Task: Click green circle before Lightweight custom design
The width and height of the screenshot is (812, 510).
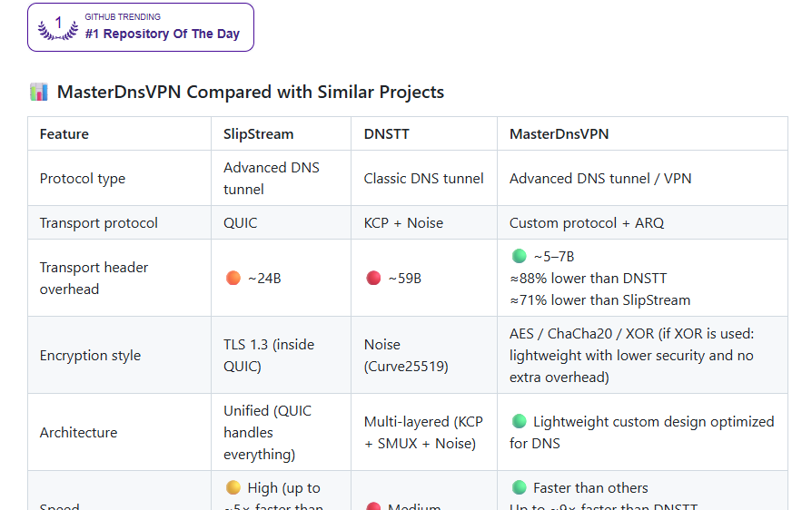Action: coord(519,422)
